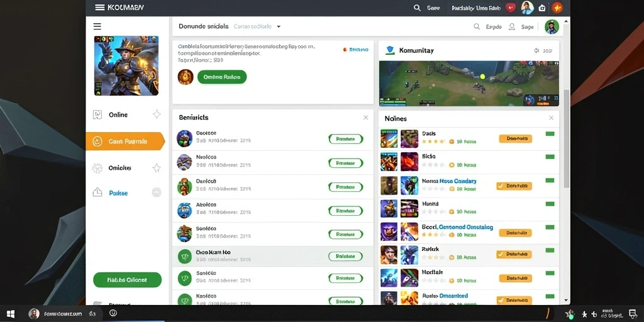Open the dropdown arrow next to Donunde snidels
This screenshot has width=644, height=322.
tap(279, 26)
